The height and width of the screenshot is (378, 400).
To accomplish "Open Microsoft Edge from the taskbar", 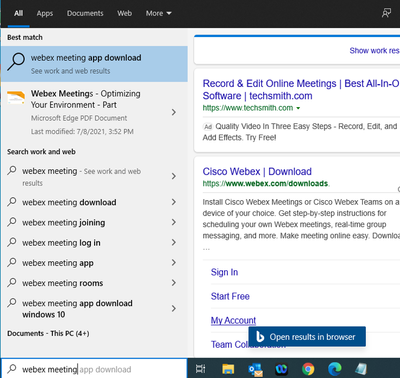I will click(335, 369).
